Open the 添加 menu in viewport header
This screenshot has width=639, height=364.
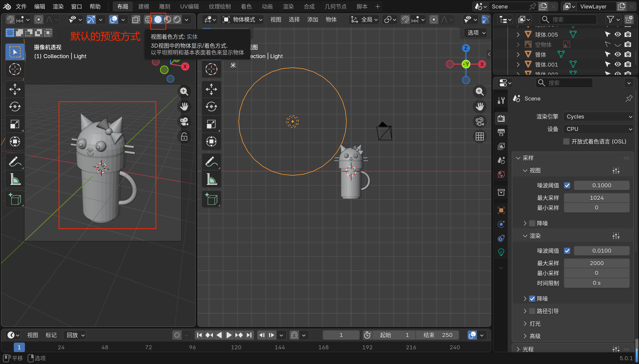(x=312, y=19)
